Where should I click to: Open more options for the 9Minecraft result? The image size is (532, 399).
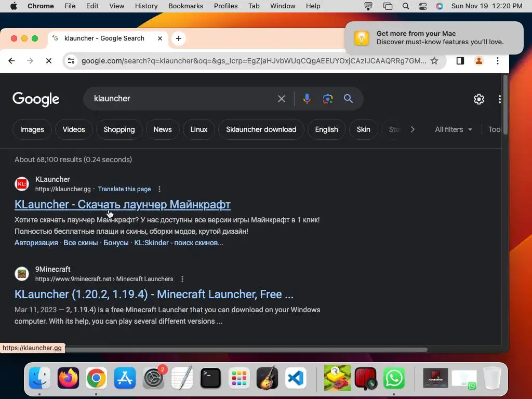pyautogui.click(x=182, y=279)
